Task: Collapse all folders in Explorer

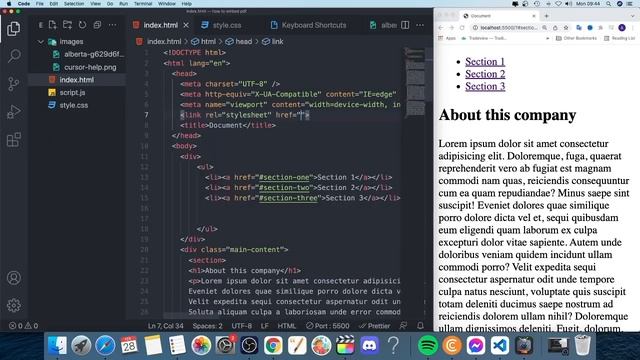Action: click(x=97, y=25)
